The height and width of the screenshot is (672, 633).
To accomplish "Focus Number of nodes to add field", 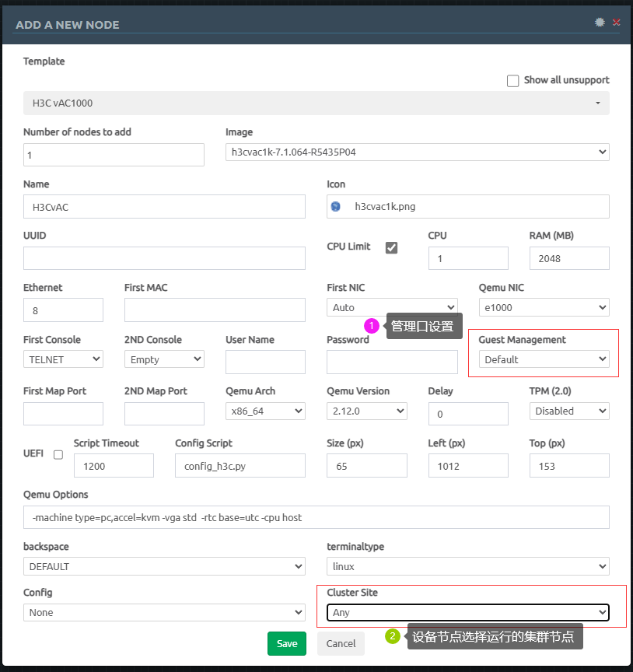I will click(114, 155).
